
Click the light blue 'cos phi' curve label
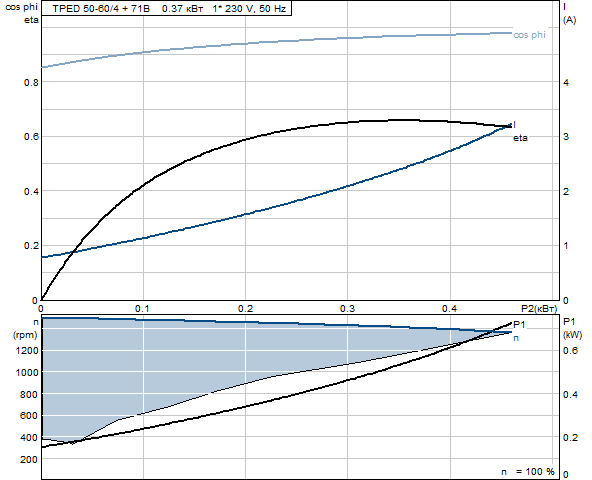(x=529, y=35)
